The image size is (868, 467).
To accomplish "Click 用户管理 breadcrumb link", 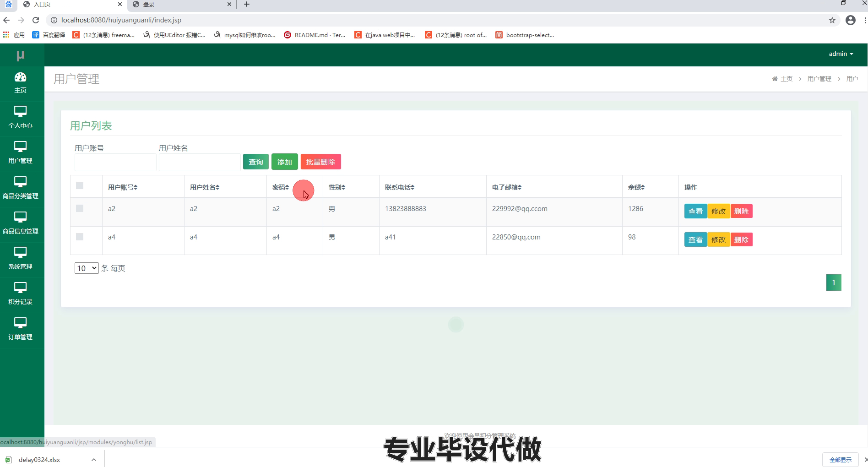I will tap(819, 79).
